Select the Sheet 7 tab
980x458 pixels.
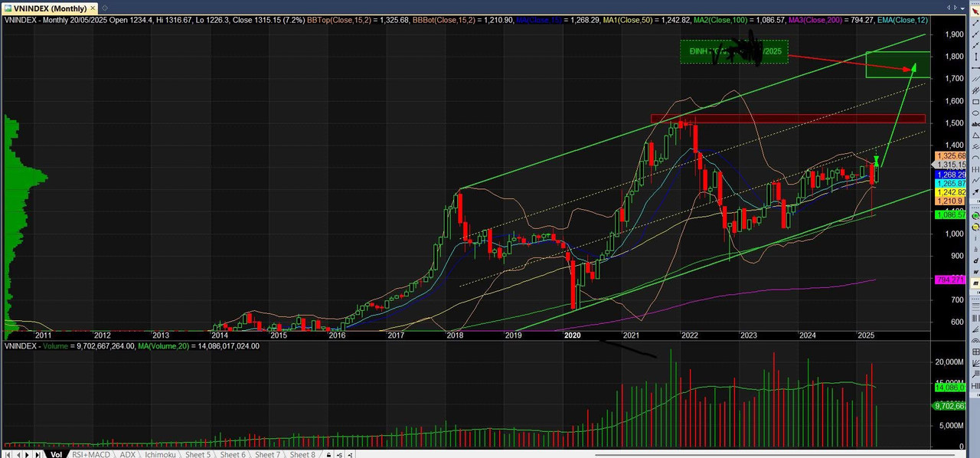click(267, 454)
